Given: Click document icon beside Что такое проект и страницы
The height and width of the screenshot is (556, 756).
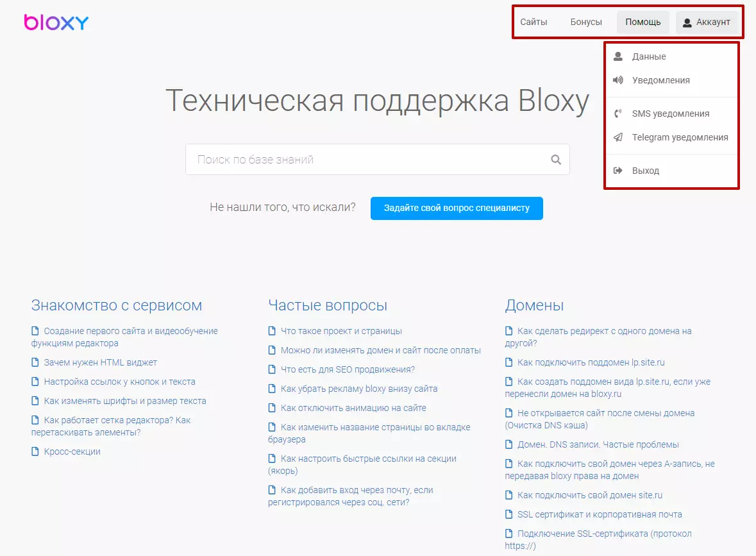Looking at the screenshot, I should [x=272, y=331].
